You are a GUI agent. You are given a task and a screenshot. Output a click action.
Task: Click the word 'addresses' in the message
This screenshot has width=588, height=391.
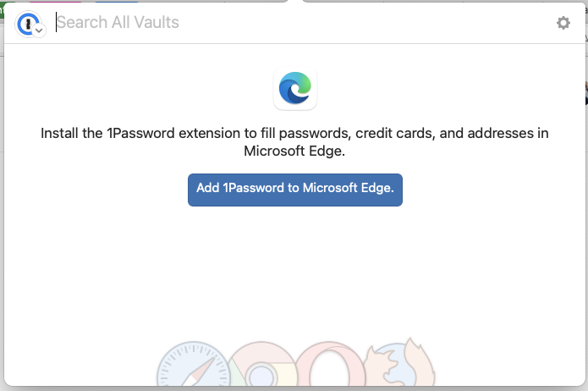[503, 134]
